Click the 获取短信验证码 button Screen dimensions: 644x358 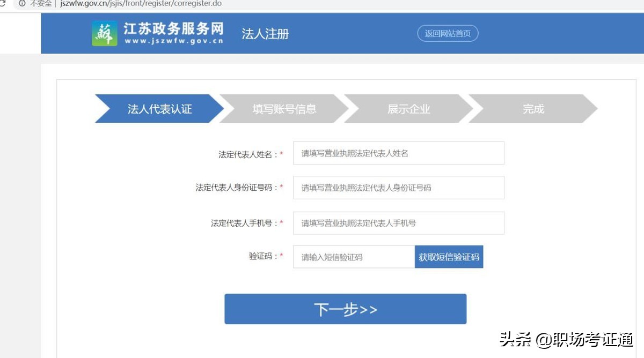449,257
